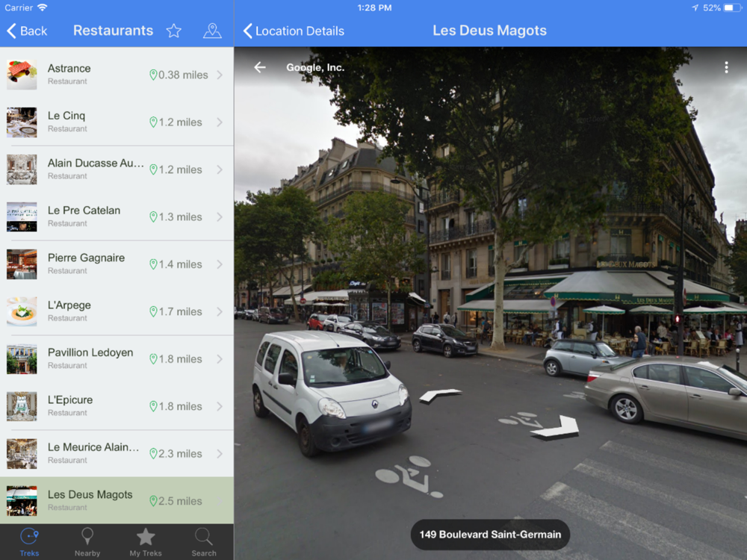The image size is (747, 560).
Task: Select the Le Cinq restaurant name
Action: (x=66, y=116)
